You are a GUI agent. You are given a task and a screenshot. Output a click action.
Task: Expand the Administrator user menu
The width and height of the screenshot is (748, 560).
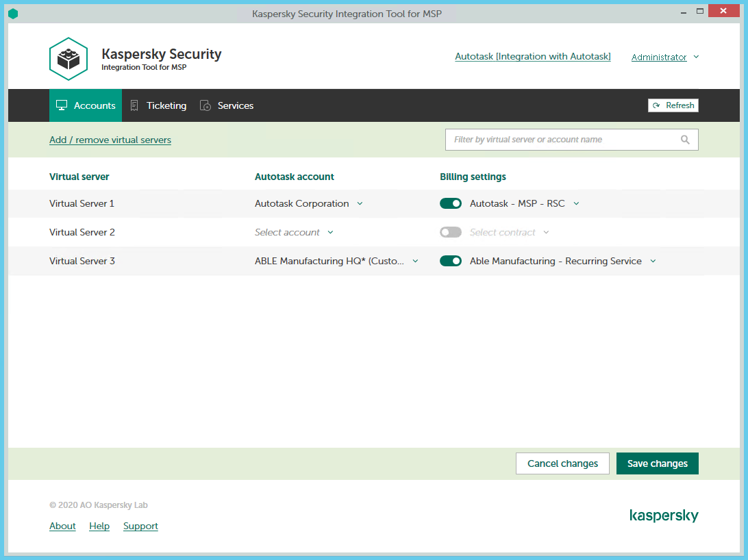(664, 58)
